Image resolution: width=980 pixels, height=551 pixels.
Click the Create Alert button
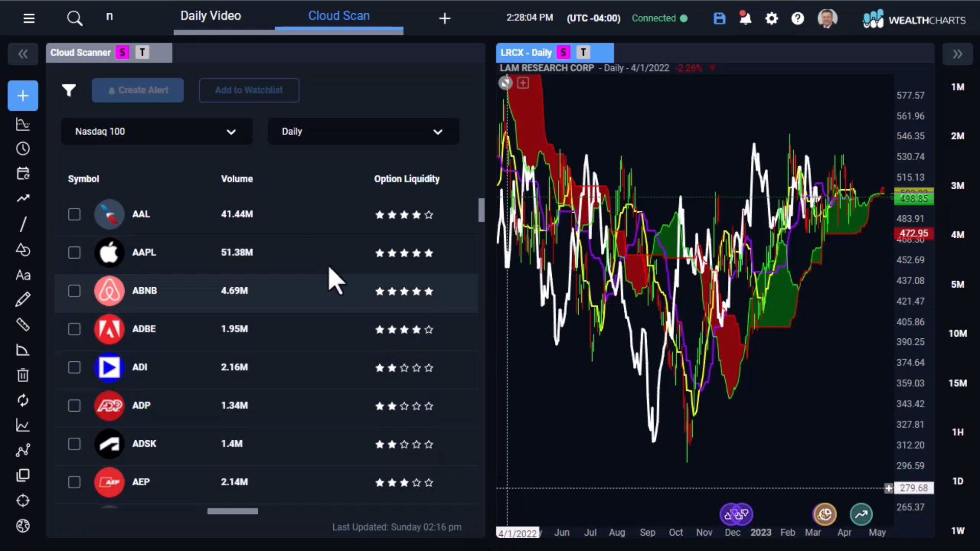coord(138,90)
